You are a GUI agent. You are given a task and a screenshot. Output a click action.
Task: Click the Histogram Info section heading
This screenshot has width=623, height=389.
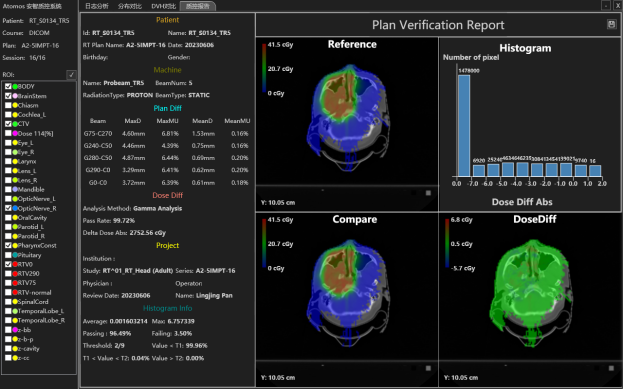tap(167, 308)
